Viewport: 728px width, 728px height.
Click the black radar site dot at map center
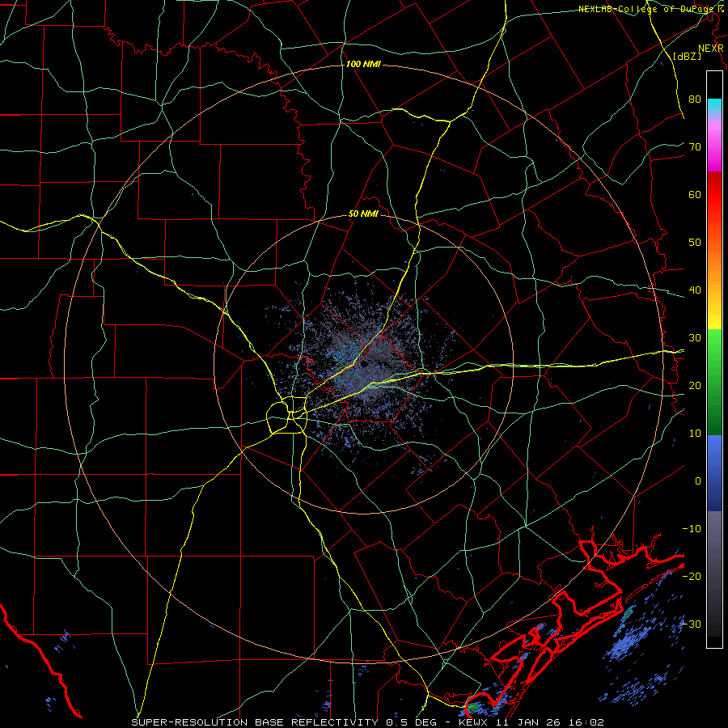365,364
